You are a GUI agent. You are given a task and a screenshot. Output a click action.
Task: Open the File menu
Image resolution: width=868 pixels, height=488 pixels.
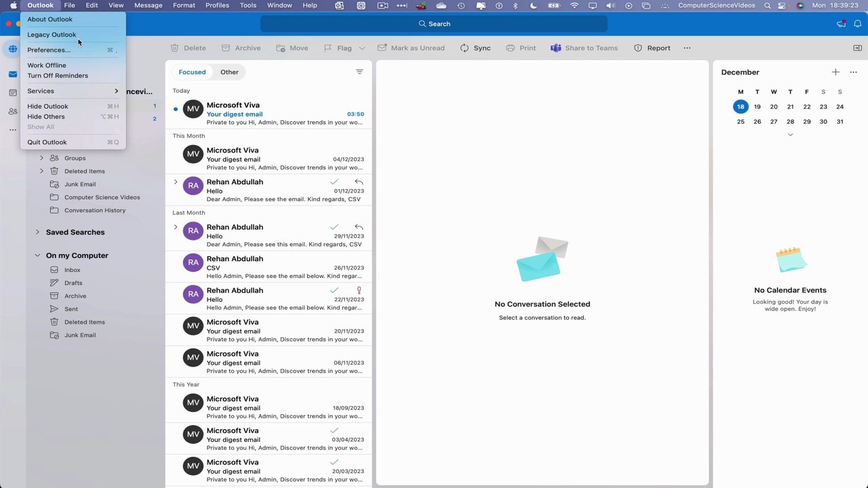point(69,5)
